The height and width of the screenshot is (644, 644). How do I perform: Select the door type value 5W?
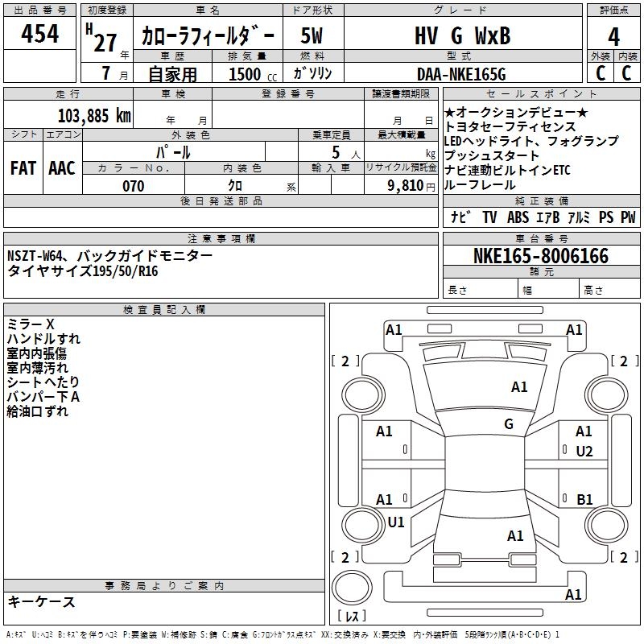(312, 35)
